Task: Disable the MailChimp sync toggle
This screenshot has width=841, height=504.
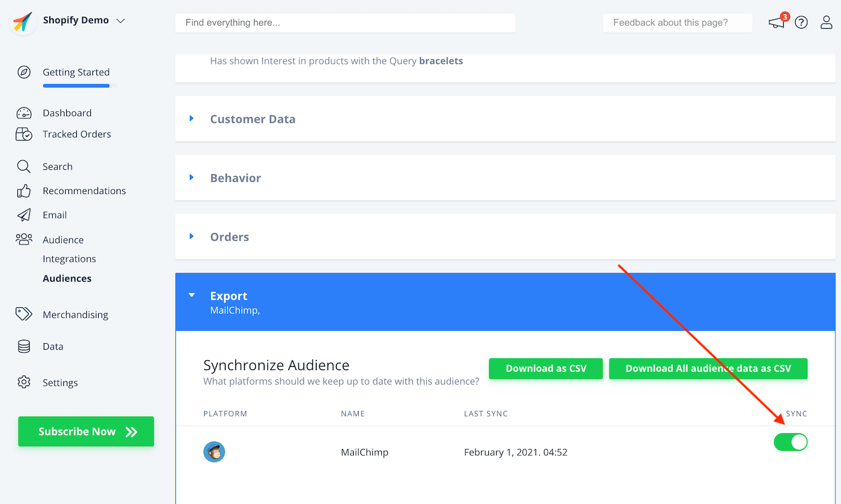Action: (791, 442)
